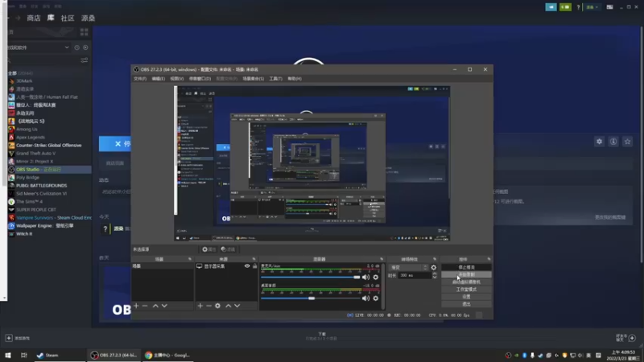Pop out the Audio Mixer dock panel
The width and height of the screenshot is (644, 362).
tap(382, 259)
